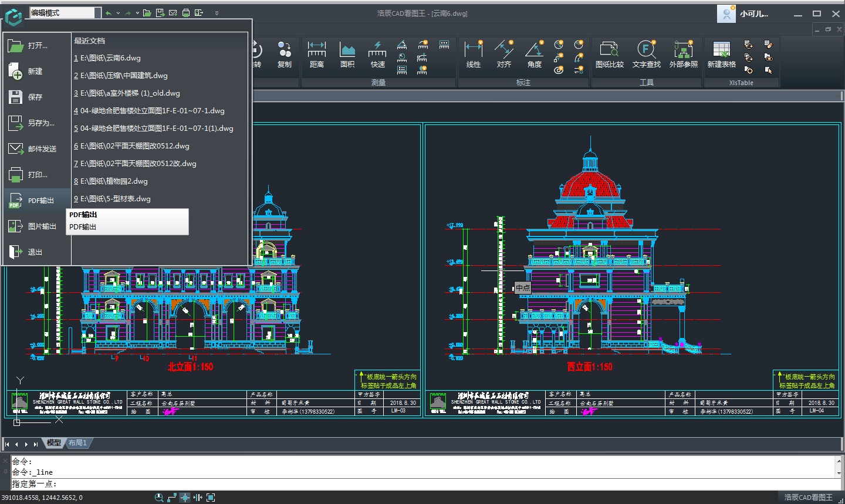The width and height of the screenshot is (845, 504).
Task: Click 另存为 (Save As) menu entry
Action: pyautogui.click(x=36, y=123)
